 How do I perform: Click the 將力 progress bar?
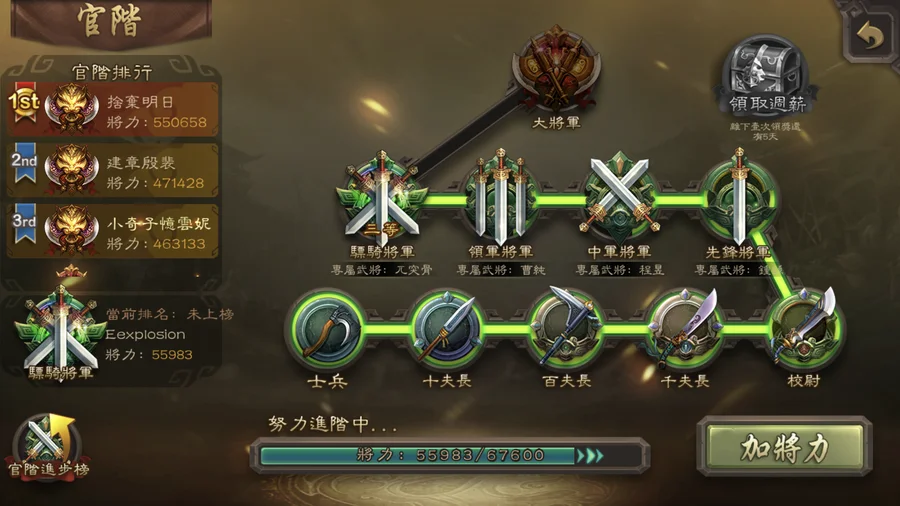[451, 456]
